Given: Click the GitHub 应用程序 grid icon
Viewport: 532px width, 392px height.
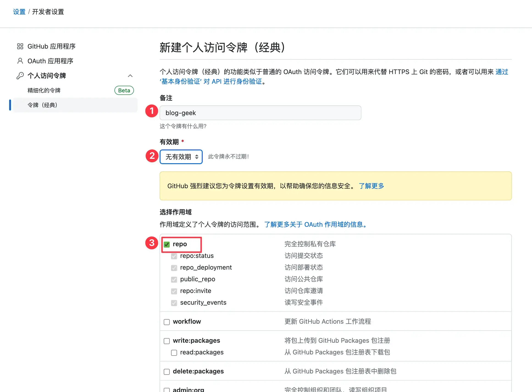Looking at the screenshot, I should point(20,46).
